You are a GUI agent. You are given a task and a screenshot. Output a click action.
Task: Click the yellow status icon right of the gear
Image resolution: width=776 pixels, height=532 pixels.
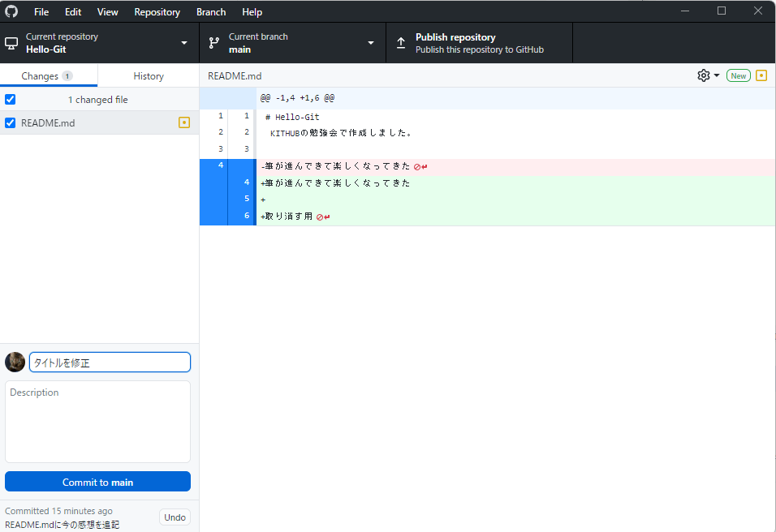click(761, 75)
